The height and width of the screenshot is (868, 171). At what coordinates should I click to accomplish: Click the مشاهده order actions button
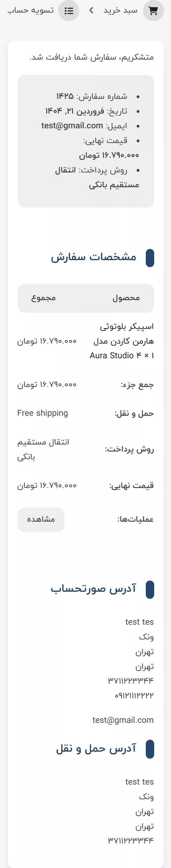tap(41, 520)
